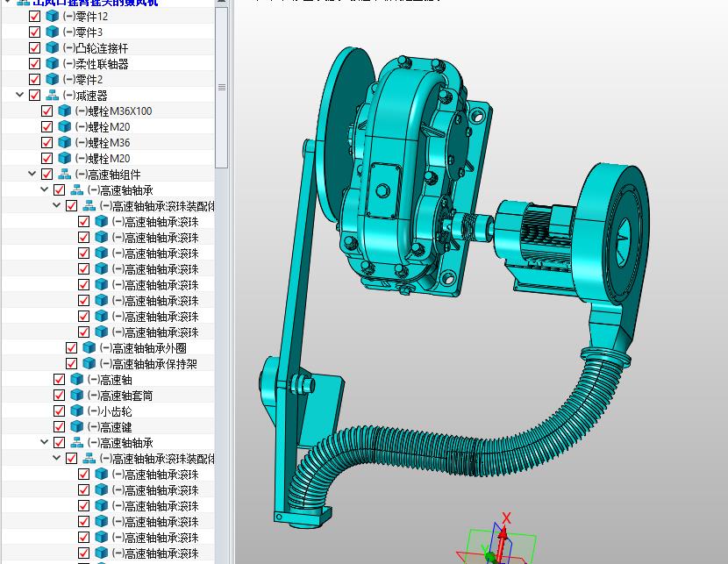
Task: Click the part icon for 零件2
Action: (x=52, y=79)
